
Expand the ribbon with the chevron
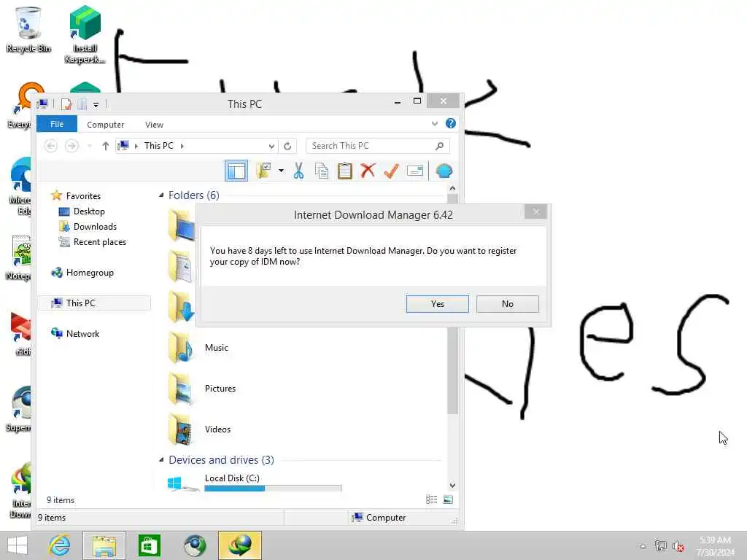(x=435, y=124)
